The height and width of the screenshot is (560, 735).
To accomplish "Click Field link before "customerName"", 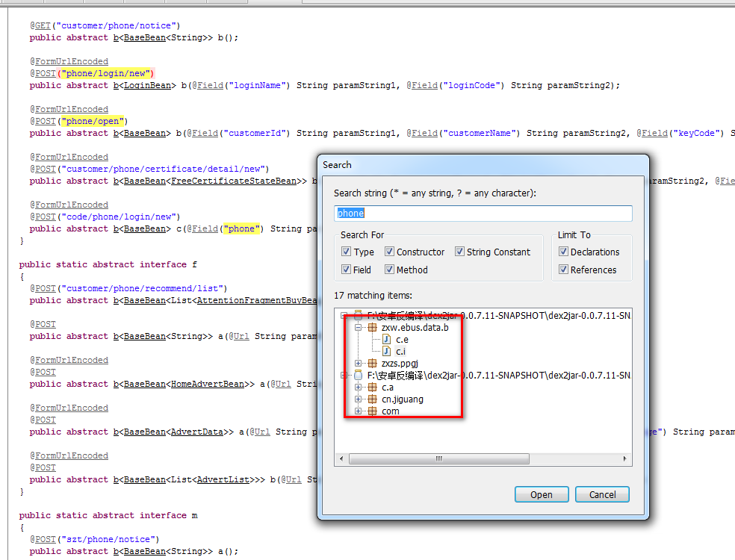I will (x=425, y=133).
